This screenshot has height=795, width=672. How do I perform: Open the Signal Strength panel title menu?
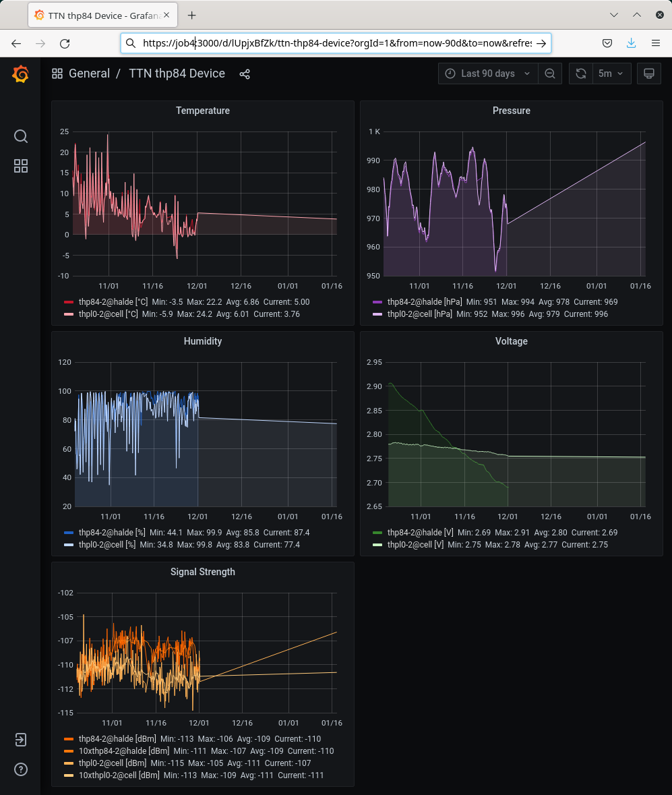(x=203, y=572)
